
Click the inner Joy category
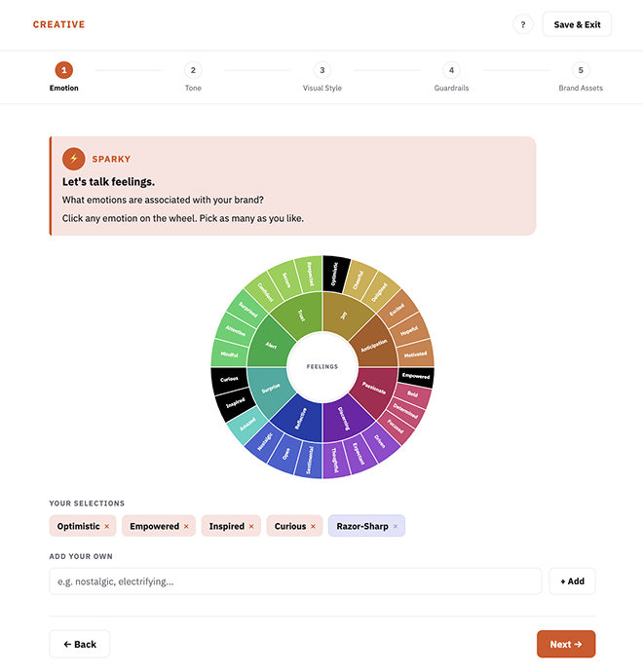(343, 316)
